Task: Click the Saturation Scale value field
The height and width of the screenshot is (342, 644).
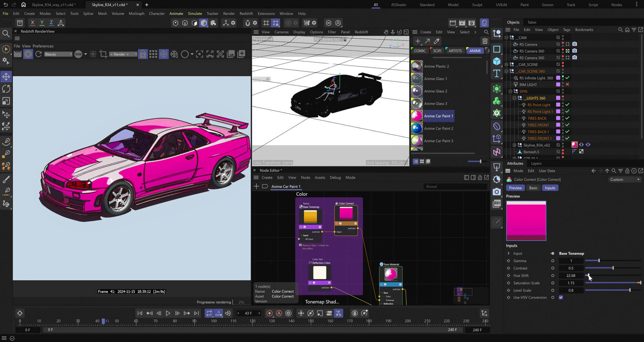Action: [571, 283]
